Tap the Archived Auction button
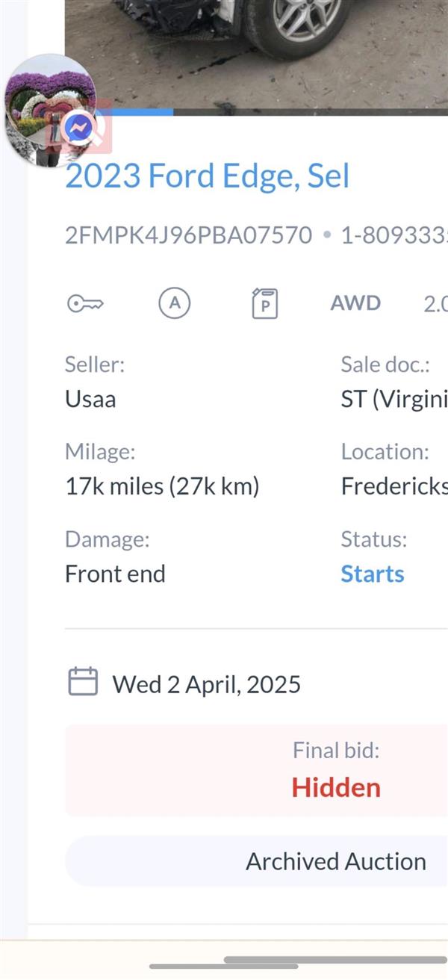The image size is (448, 980). tap(256, 861)
